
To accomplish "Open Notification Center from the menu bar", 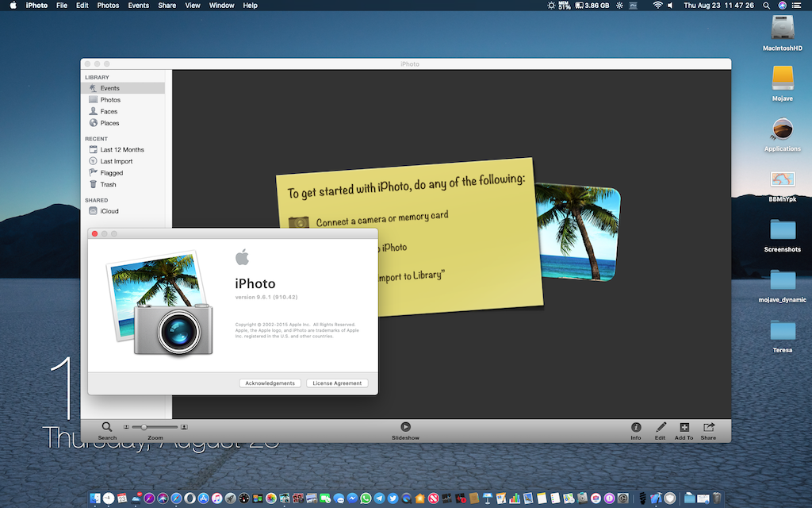I will pos(797,6).
